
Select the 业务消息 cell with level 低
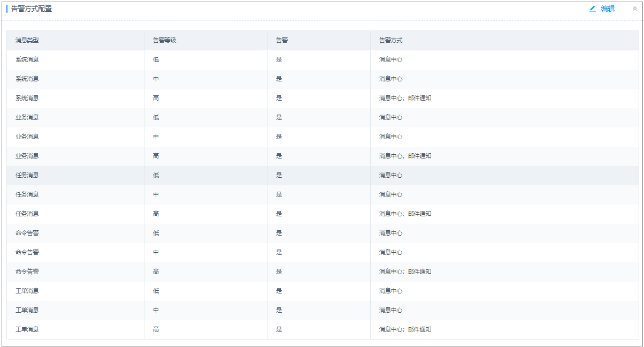pos(27,117)
